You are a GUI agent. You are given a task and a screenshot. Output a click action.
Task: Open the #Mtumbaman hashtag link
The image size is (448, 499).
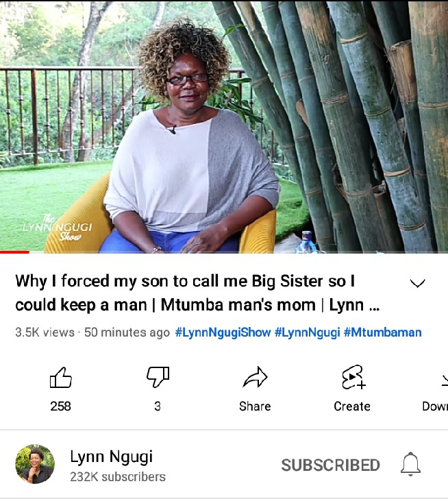[x=382, y=332]
